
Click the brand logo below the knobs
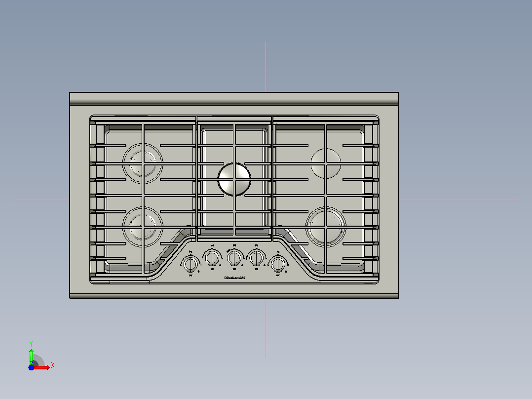point(234,278)
